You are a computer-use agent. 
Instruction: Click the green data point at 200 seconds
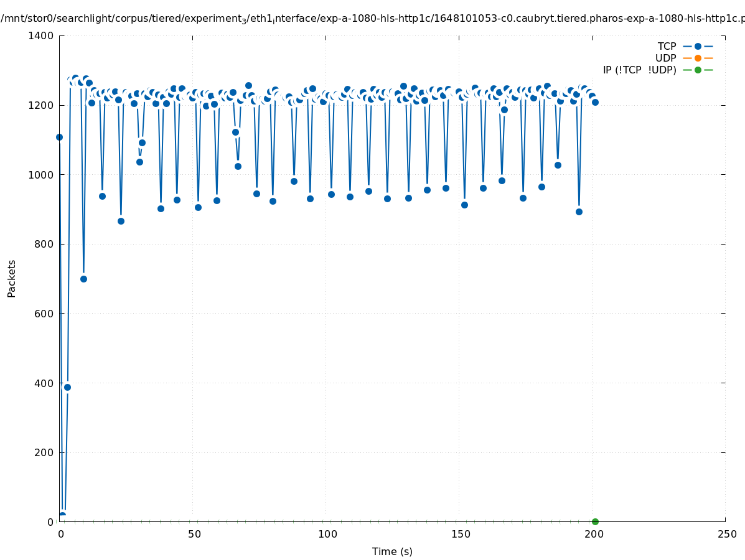[595, 521]
